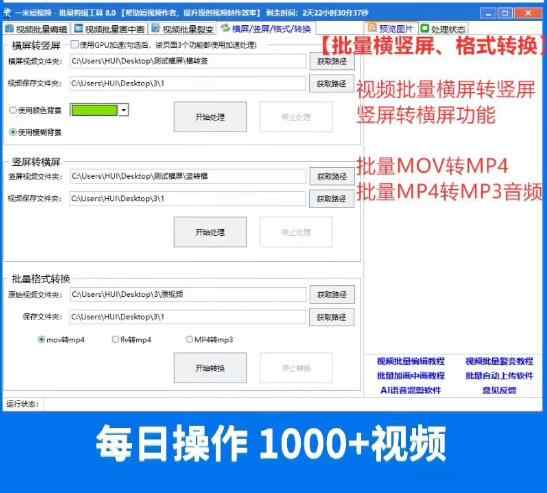Focus the 批量格式转换 save folder path field

[188, 317]
